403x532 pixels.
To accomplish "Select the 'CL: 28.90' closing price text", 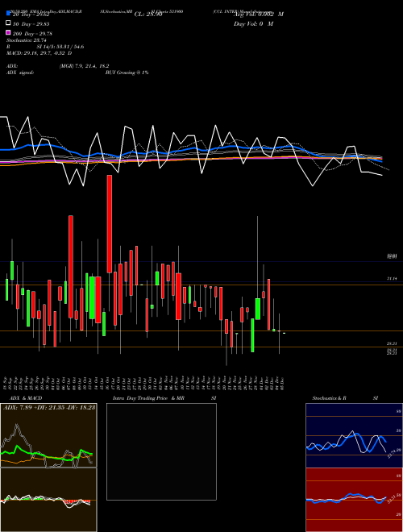I will pyautogui.click(x=148, y=15).
